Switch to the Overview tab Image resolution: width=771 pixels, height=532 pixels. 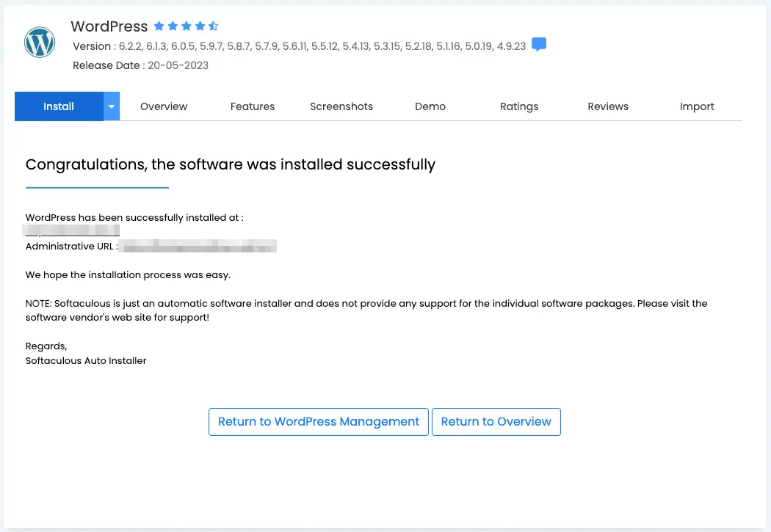point(164,106)
